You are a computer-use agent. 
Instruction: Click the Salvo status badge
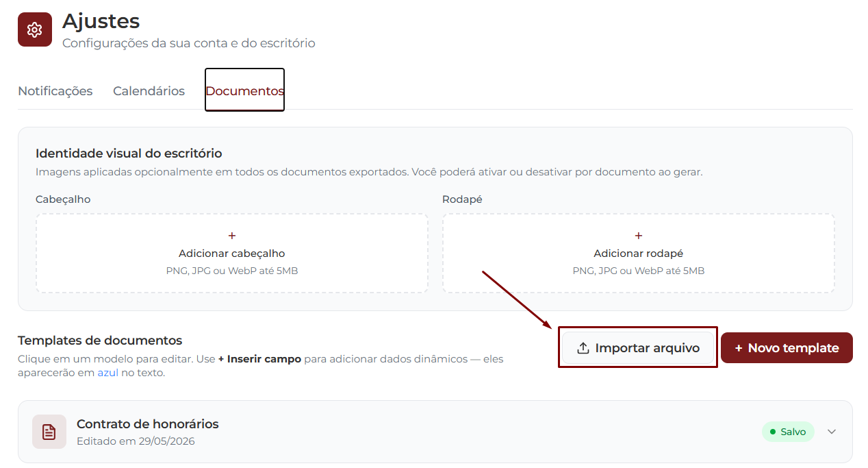[788, 432]
